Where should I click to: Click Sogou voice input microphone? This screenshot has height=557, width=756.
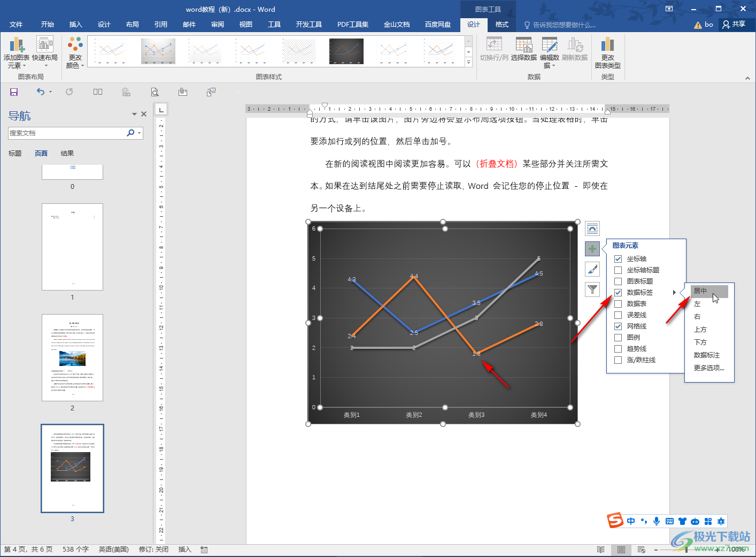657,521
